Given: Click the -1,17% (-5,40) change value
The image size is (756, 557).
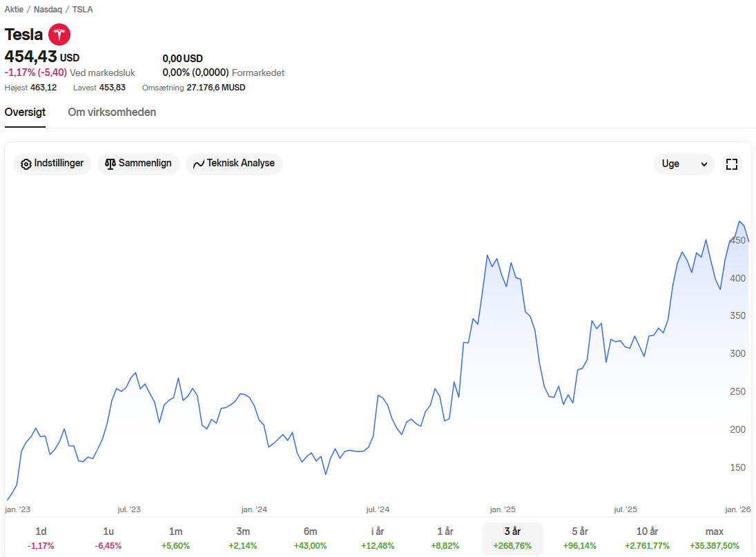Looking at the screenshot, I should click(x=36, y=72).
